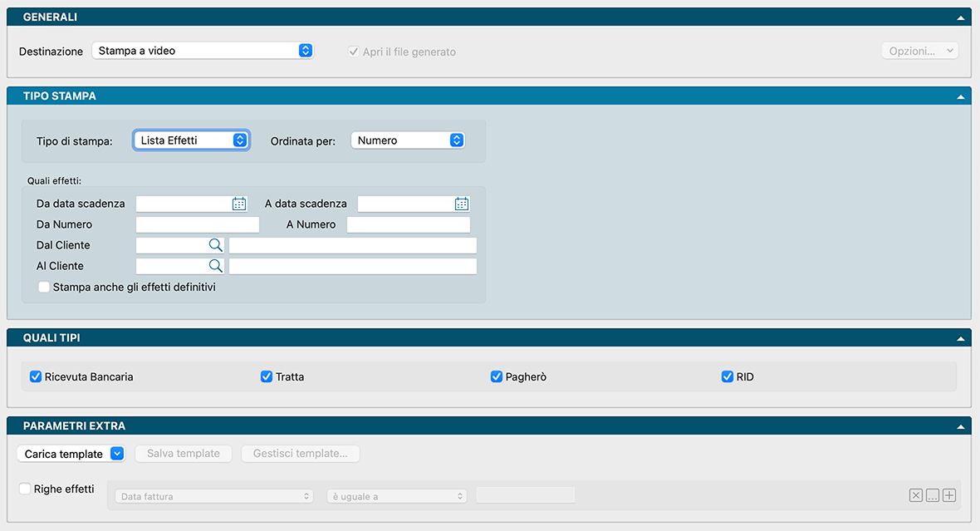Screen dimensions: 980x531
Task: Toggle the Tratta checkbox
Action: click(x=267, y=376)
